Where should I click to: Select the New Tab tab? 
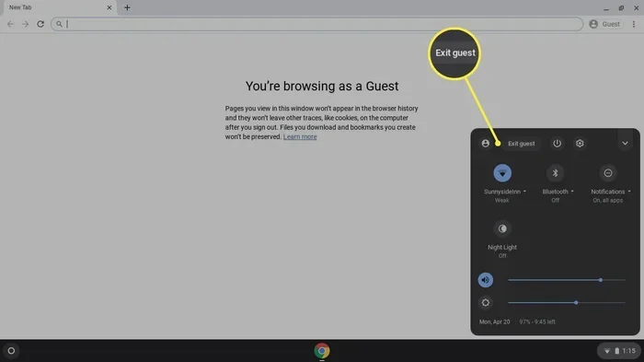coord(59,7)
